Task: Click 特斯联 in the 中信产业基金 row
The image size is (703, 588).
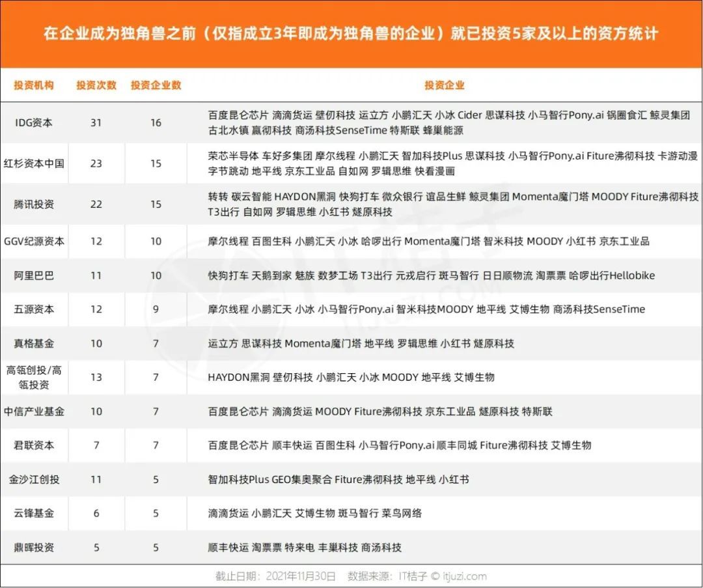Action: point(537,412)
